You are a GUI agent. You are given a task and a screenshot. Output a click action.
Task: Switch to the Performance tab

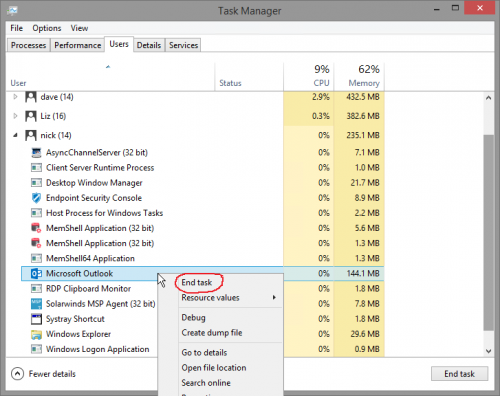(78, 45)
